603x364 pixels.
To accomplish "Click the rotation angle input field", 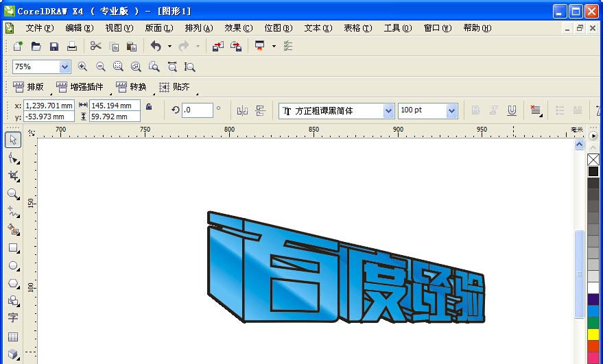I will click(198, 110).
